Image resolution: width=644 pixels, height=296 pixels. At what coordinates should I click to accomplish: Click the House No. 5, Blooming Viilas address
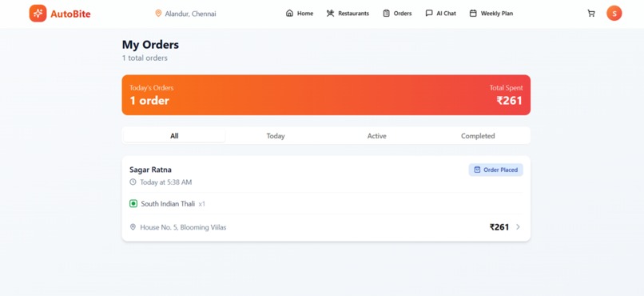pos(183,227)
